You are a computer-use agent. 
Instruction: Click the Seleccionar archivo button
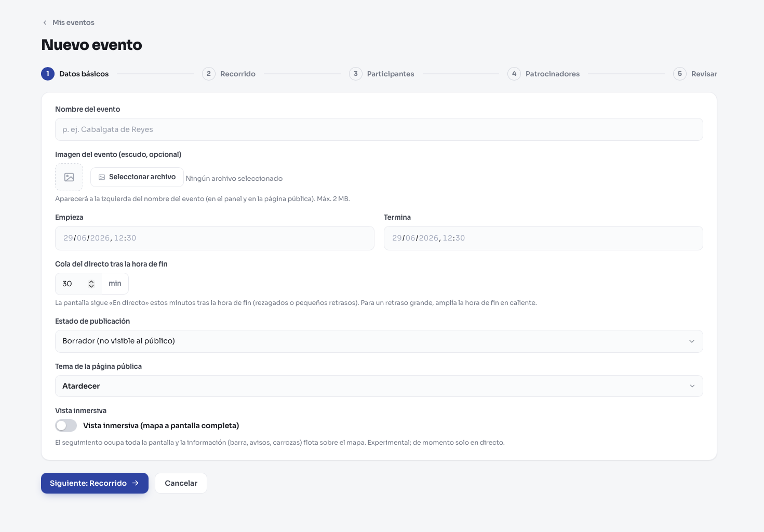point(137,177)
